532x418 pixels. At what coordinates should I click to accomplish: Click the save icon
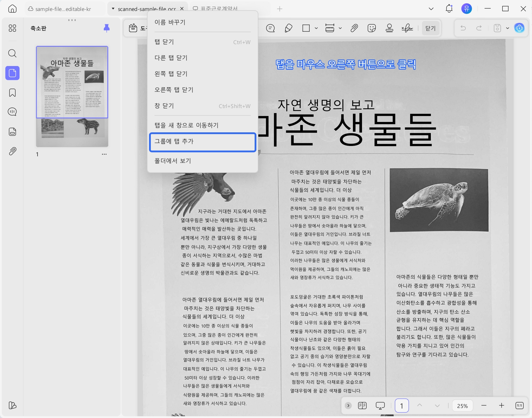(497, 28)
